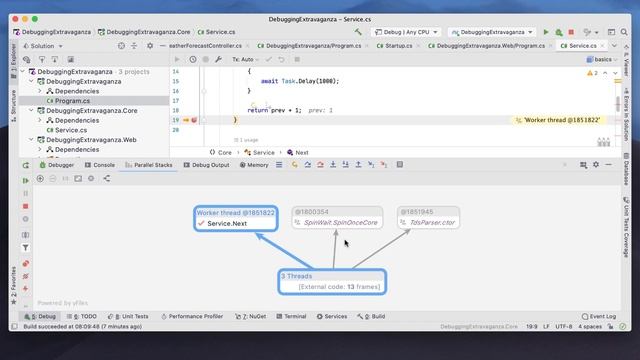Viewport: 640px width, 360px height.
Task: Step out using the up-arrow icon
Action: coord(358,164)
